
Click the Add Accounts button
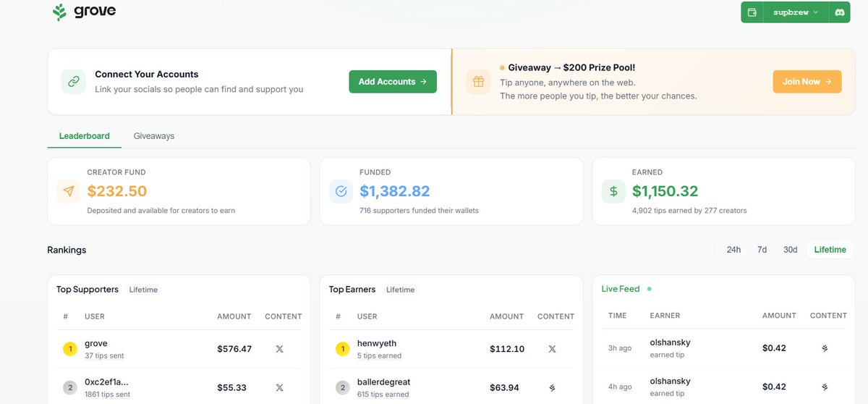pos(393,82)
